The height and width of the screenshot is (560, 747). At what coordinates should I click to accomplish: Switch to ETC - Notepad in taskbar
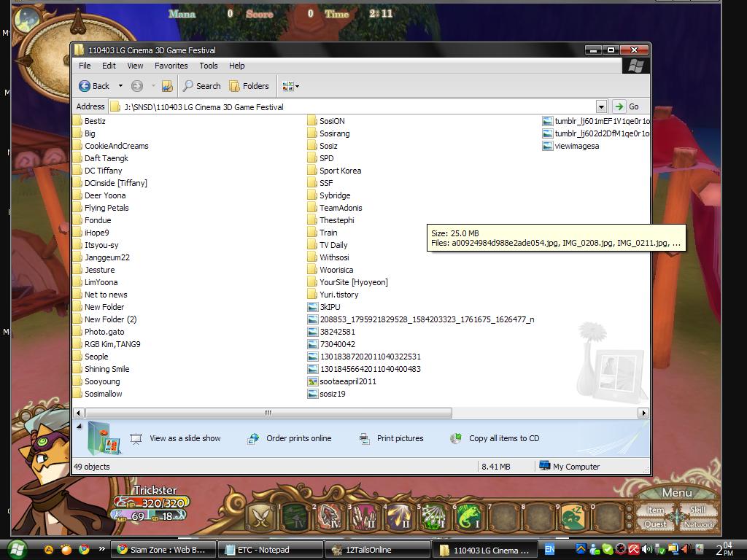pyautogui.click(x=270, y=550)
